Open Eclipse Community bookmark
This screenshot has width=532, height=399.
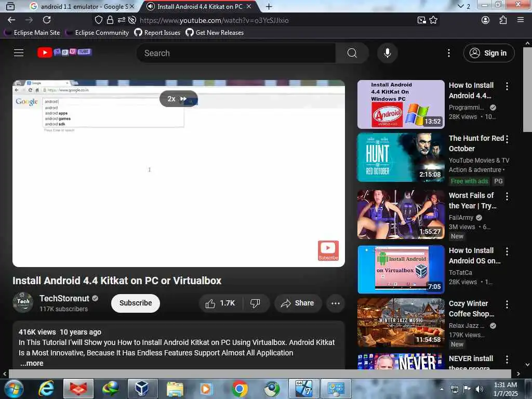(97, 33)
